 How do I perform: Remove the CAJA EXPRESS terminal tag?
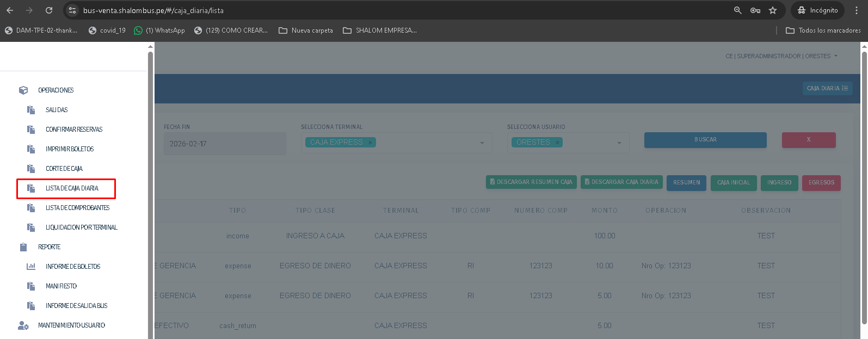(x=371, y=143)
